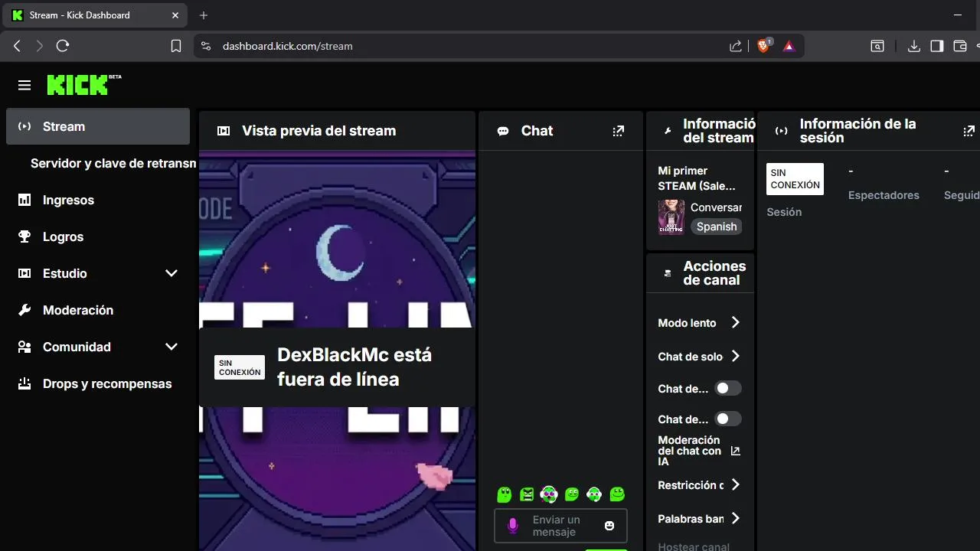Click the share page icon in address bar
Image resolution: width=980 pixels, height=551 pixels.
736,46
